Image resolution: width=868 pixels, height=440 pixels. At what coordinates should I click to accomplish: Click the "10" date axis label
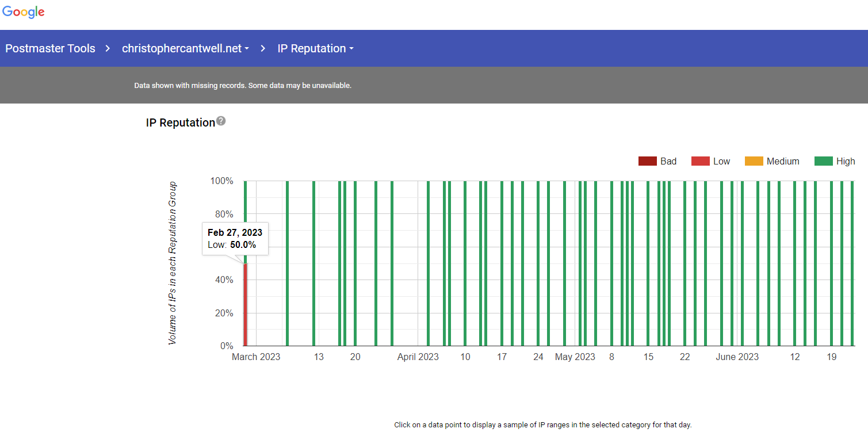tap(465, 357)
